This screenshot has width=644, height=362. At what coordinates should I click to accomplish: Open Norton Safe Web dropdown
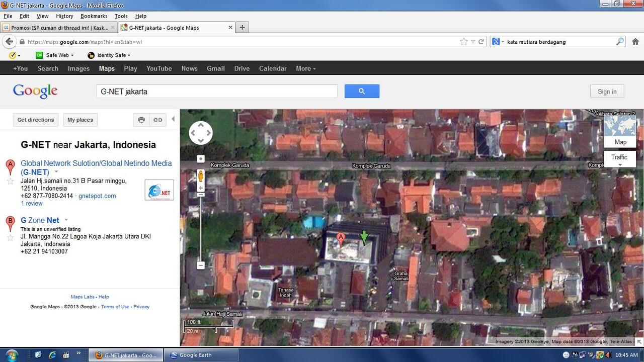(x=55, y=55)
